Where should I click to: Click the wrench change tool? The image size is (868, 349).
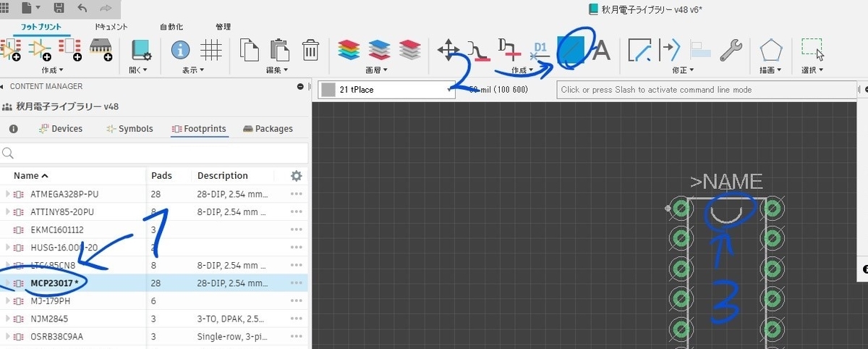click(x=731, y=50)
